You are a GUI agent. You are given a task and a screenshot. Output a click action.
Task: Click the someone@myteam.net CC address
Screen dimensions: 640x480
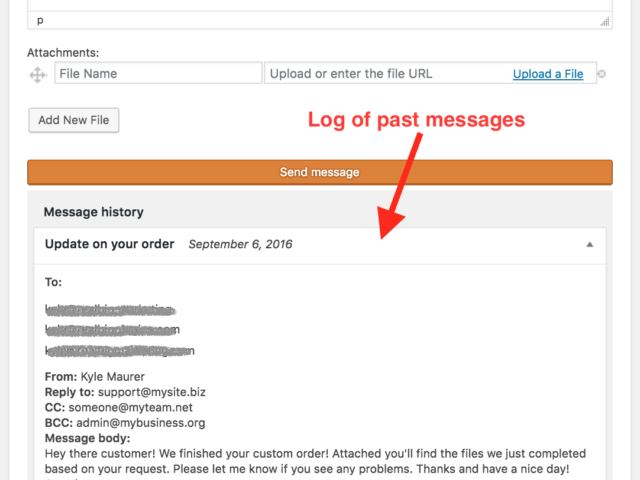point(131,407)
